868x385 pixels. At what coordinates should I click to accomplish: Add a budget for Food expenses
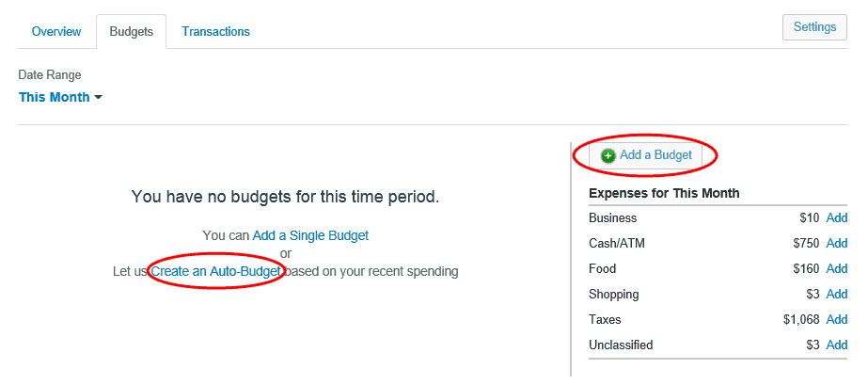click(x=836, y=268)
